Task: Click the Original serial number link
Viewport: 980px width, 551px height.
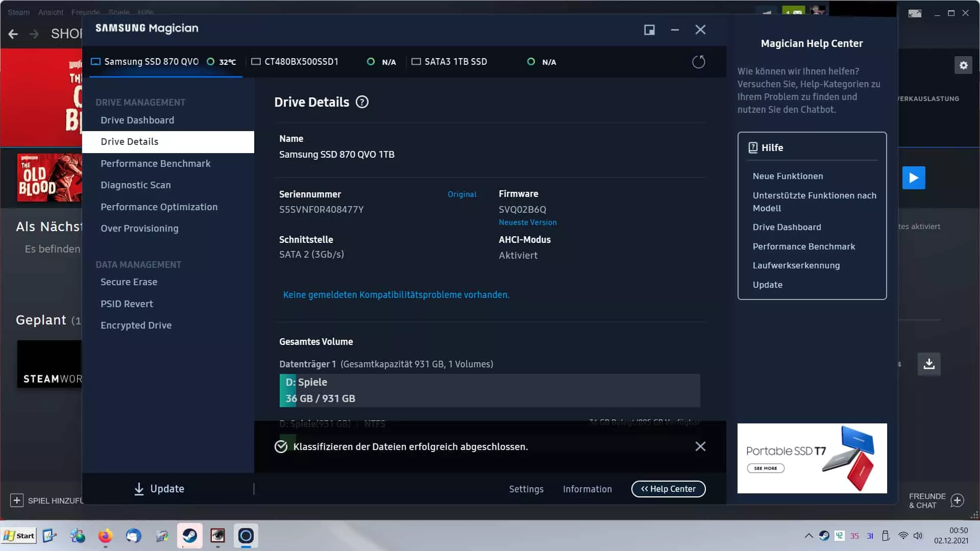Action: point(462,194)
